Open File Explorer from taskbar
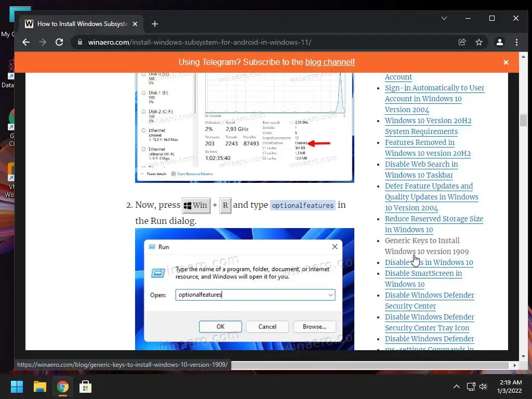The image size is (532, 399). pyautogui.click(x=39, y=387)
